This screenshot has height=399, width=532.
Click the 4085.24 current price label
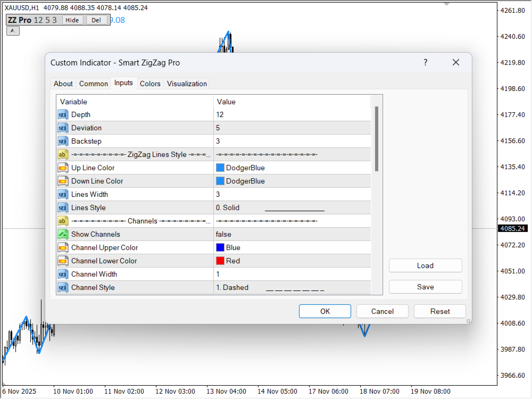click(x=513, y=228)
